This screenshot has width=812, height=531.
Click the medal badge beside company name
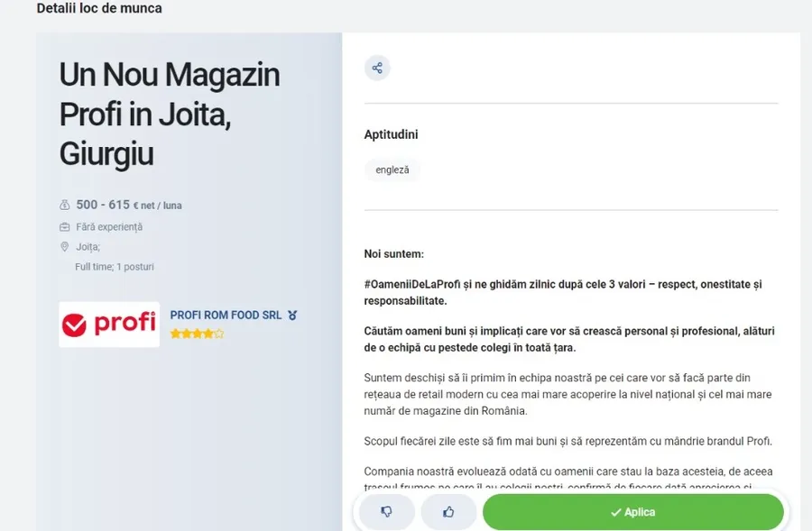tap(292, 316)
